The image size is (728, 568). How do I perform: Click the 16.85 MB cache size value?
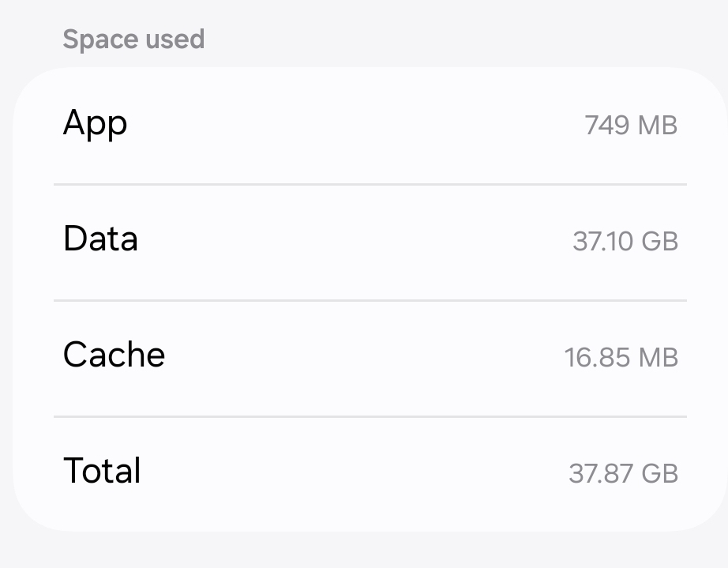[621, 357]
